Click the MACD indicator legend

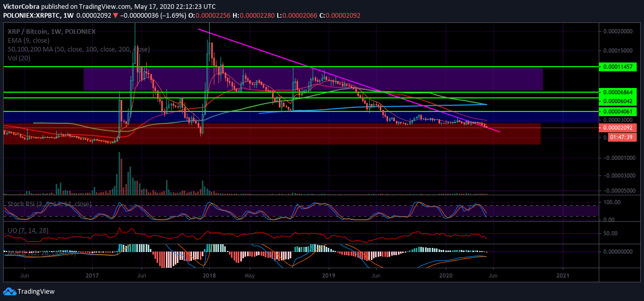coord(43,254)
